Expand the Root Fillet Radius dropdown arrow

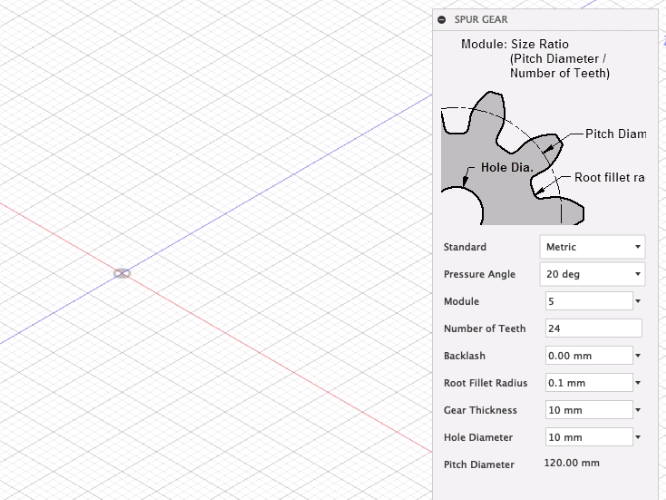(x=638, y=383)
